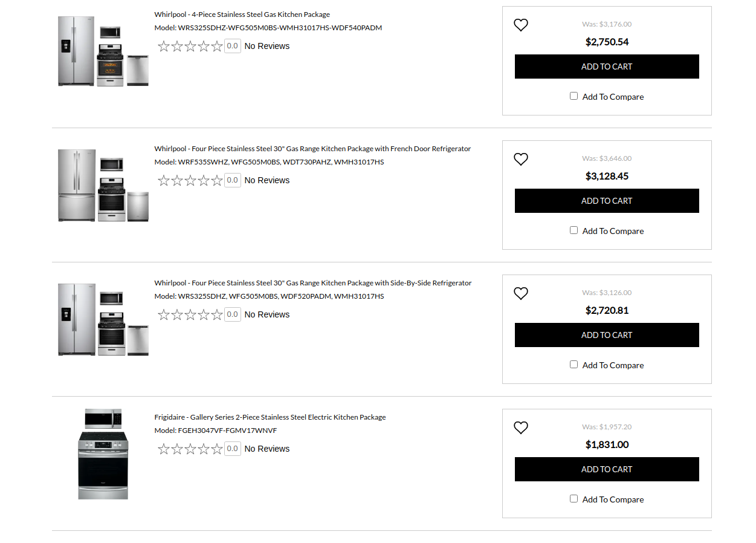Enable Add To Compare on the French Door package
Viewport: 756px width, 543px height.
(573, 230)
